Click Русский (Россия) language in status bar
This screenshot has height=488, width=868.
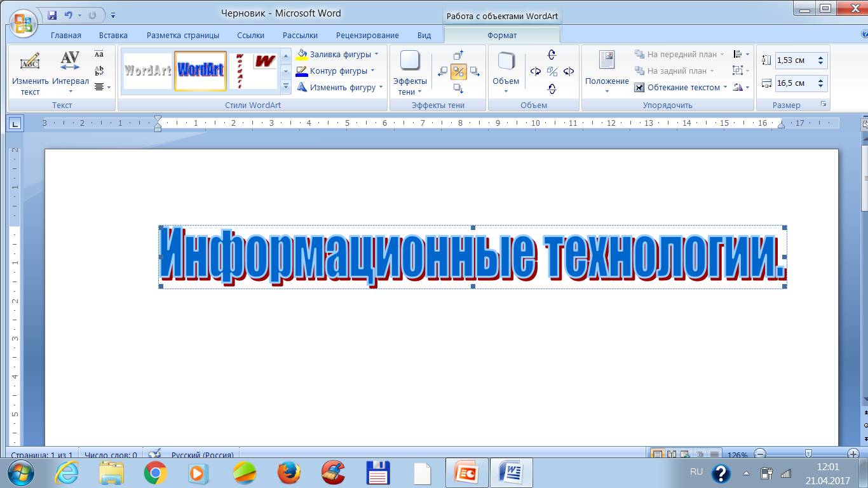point(203,455)
